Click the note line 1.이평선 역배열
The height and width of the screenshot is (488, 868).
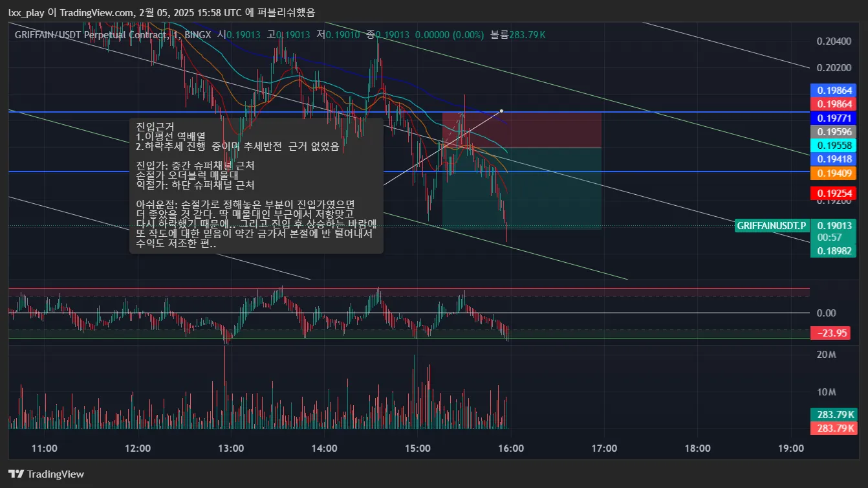(x=171, y=137)
